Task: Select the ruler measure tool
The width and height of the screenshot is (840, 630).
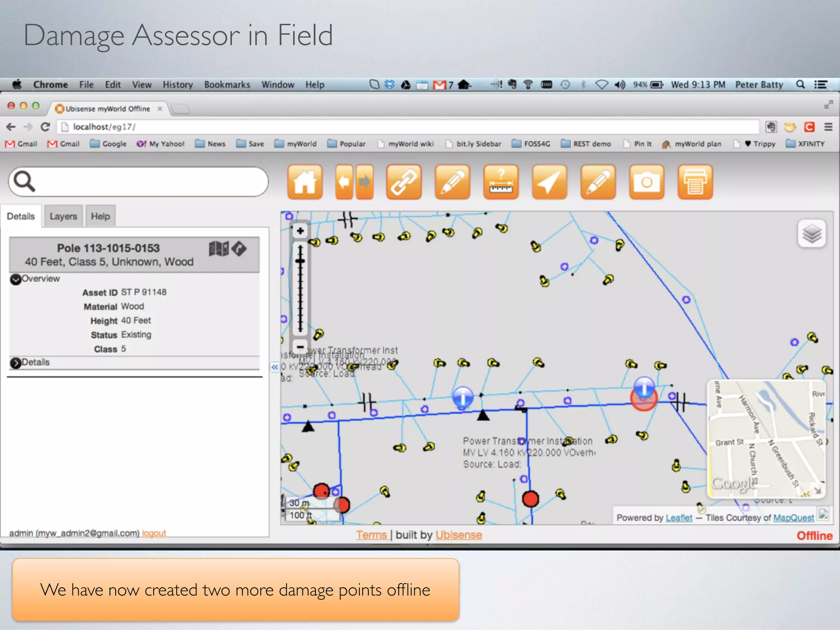Action: pyautogui.click(x=501, y=182)
